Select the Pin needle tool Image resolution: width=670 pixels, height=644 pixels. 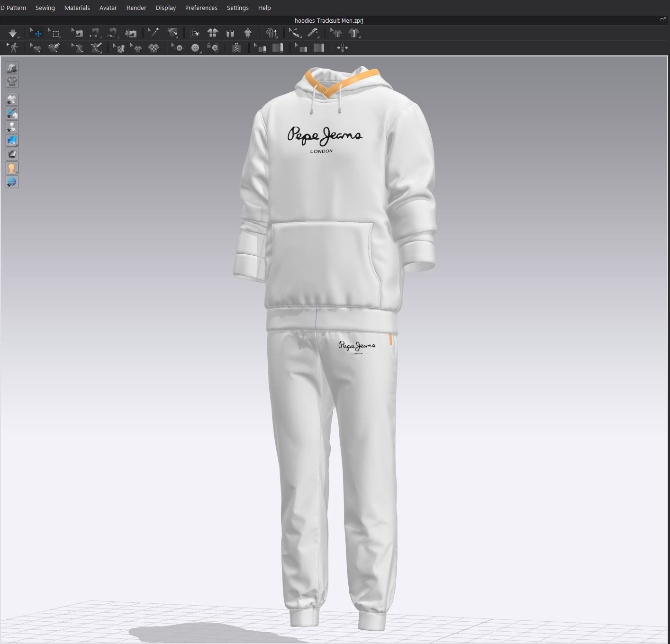pyautogui.click(x=153, y=33)
